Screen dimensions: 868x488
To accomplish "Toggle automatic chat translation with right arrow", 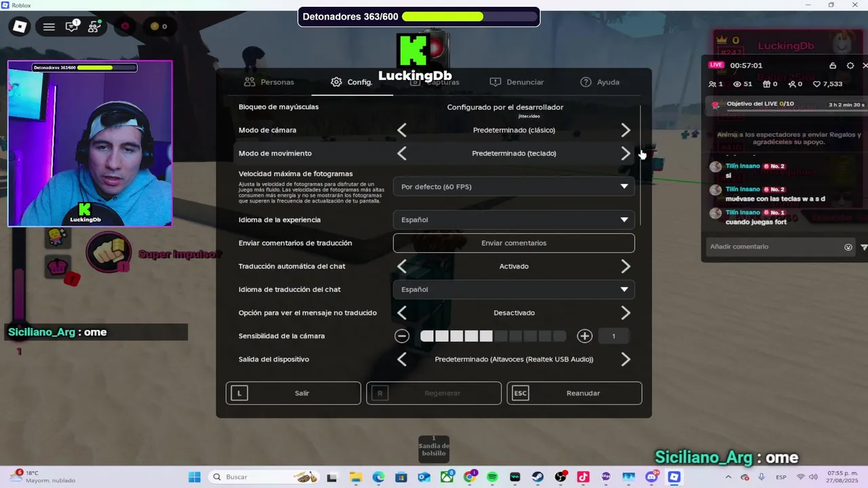I will point(625,266).
